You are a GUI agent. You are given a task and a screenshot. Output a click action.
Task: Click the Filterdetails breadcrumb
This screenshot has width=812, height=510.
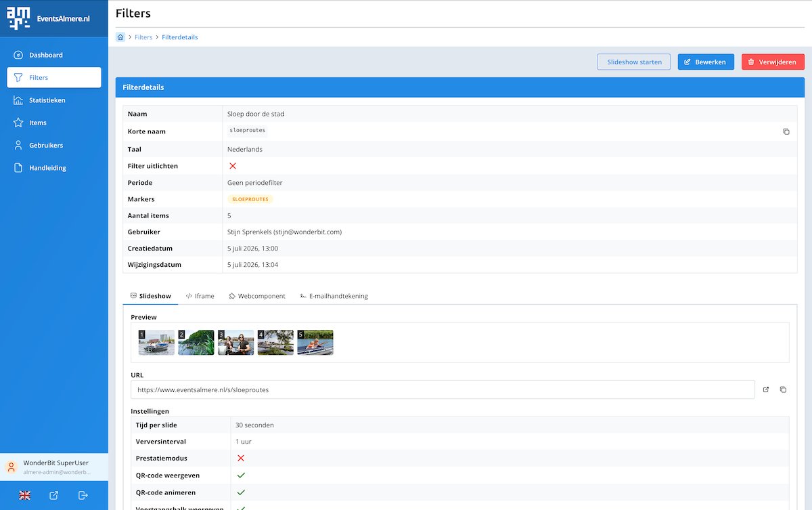pyautogui.click(x=180, y=37)
